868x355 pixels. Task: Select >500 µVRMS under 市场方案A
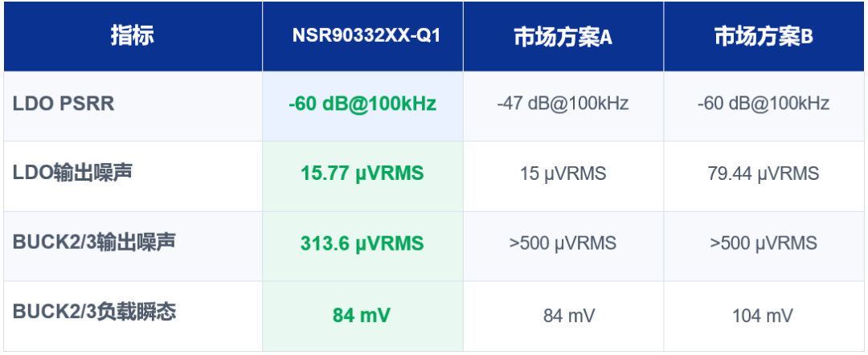[563, 243]
